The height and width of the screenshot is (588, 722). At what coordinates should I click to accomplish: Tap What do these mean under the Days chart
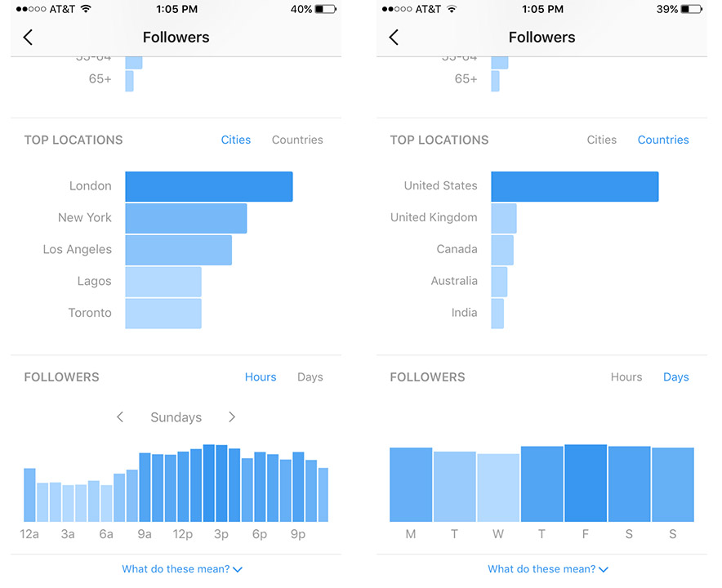pyautogui.click(x=541, y=568)
